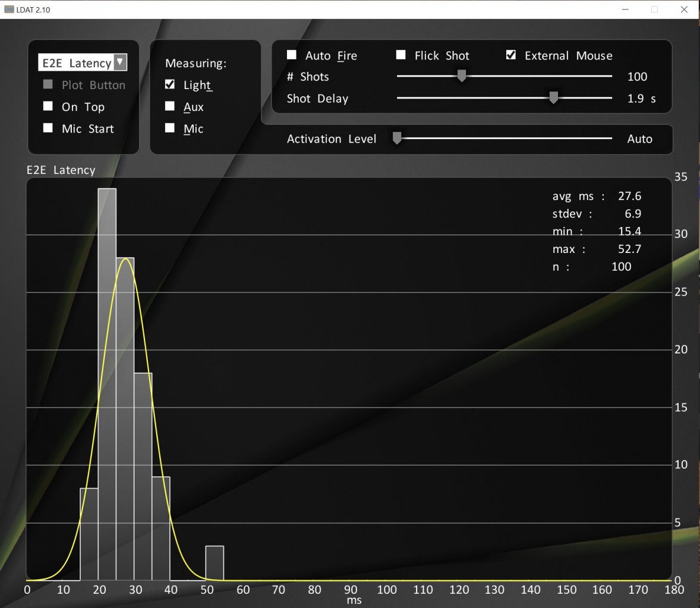Click the # Shots slider handle

tap(462, 76)
